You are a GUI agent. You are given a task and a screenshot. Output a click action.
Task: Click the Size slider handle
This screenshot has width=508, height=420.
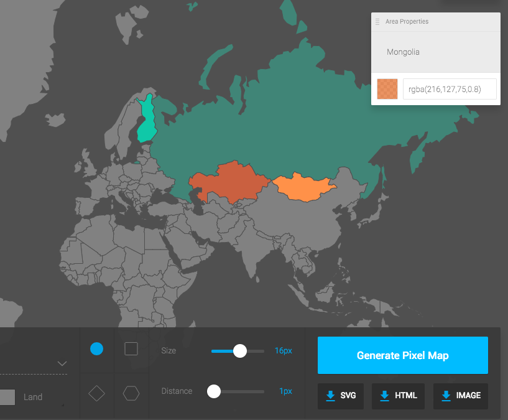pos(239,351)
